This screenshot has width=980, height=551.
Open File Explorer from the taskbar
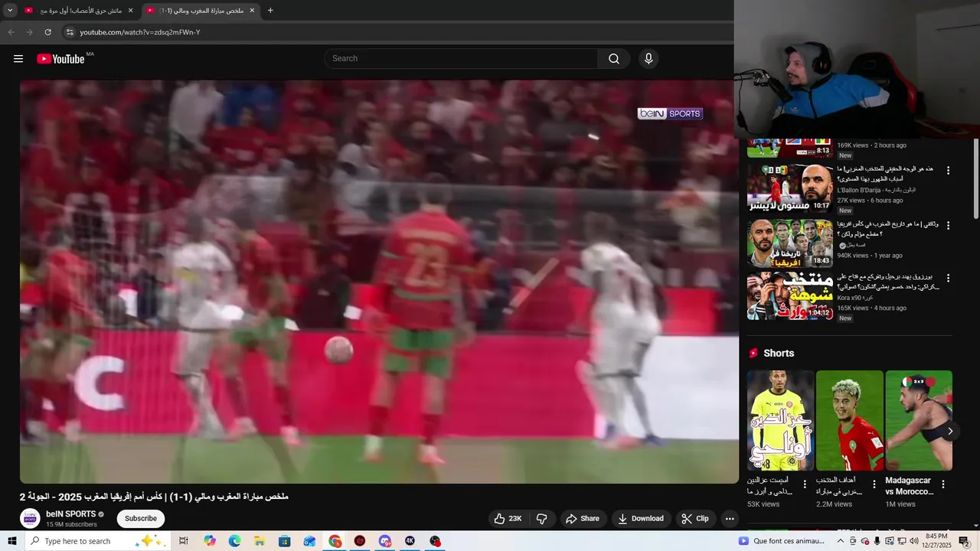(x=260, y=541)
